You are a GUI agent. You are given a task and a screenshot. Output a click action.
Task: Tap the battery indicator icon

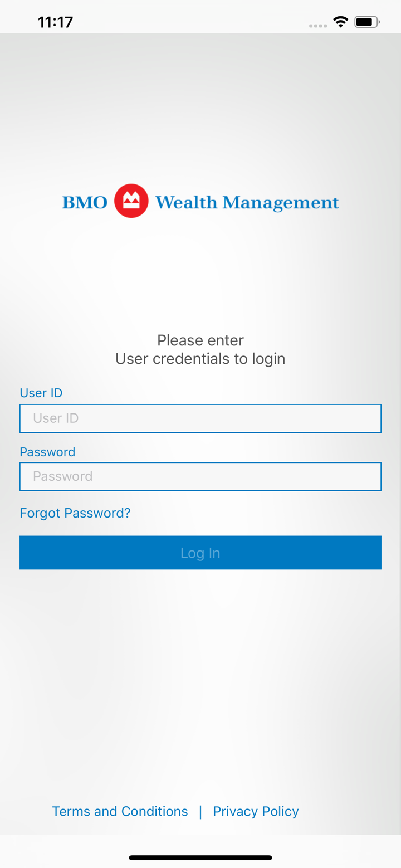[367, 22]
